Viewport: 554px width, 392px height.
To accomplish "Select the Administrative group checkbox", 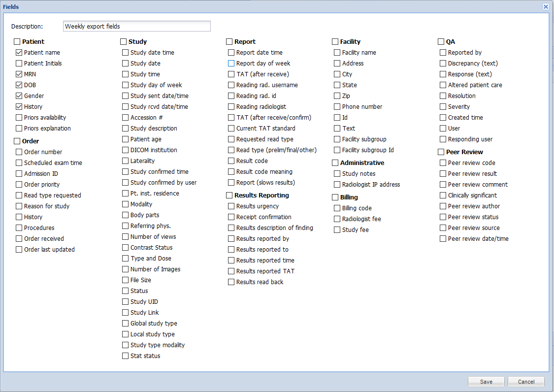I will tap(335, 163).
